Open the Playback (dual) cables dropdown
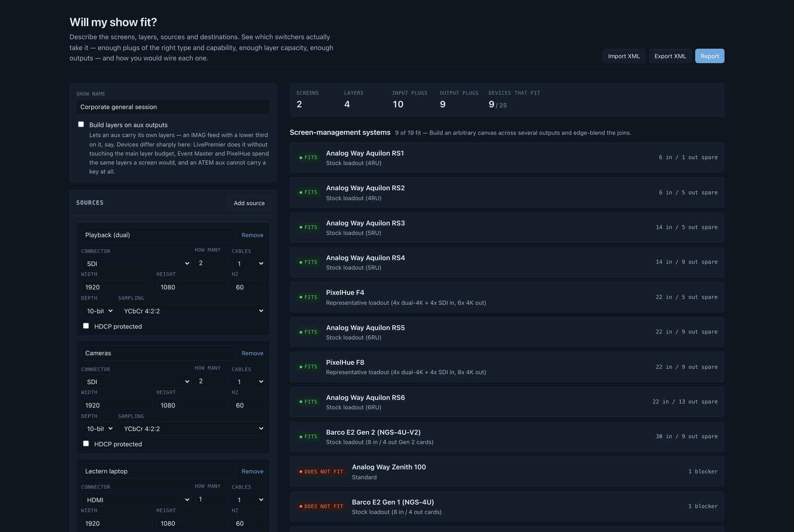The height and width of the screenshot is (532, 794). 248,263
